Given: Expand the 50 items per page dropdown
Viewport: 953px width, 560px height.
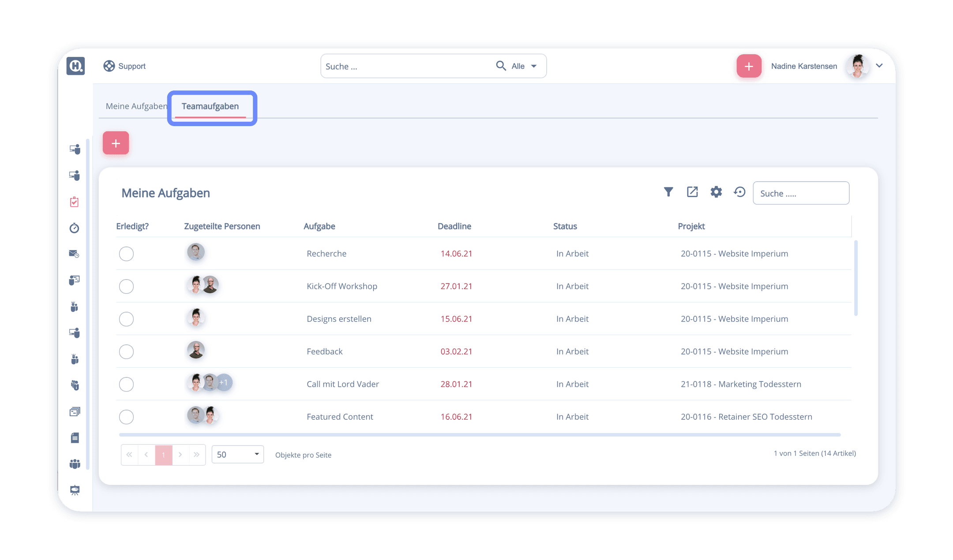Looking at the screenshot, I should click(238, 454).
